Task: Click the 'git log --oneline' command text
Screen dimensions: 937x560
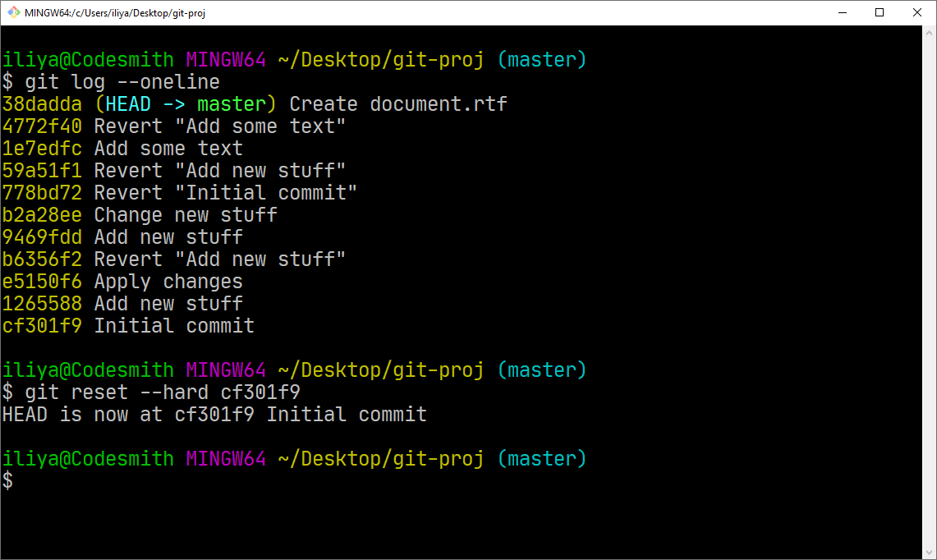Action: point(122,82)
